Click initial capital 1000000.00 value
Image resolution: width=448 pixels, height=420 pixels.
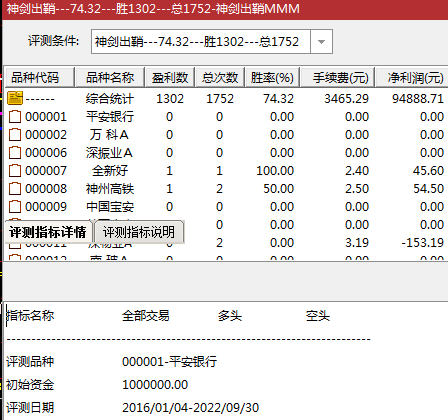[155, 385]
